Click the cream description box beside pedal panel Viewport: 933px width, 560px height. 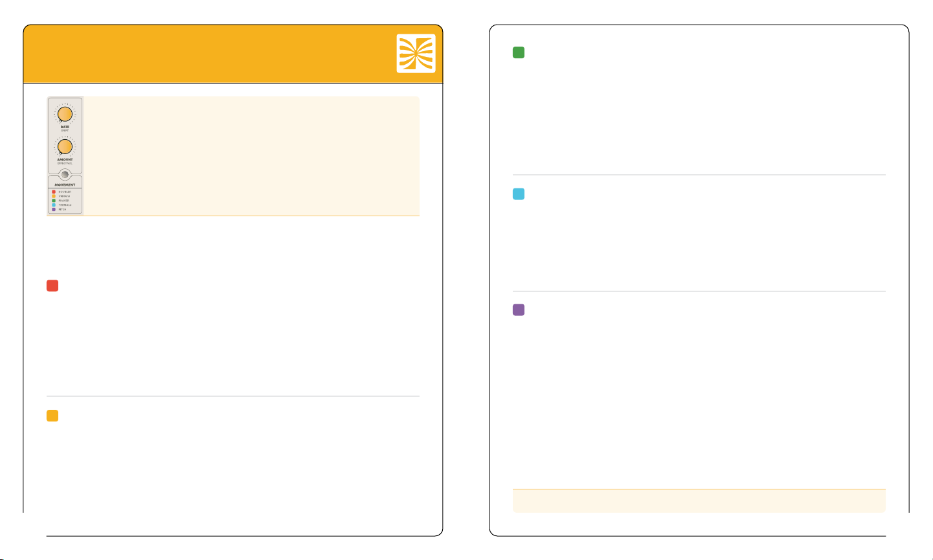point(252,156)
